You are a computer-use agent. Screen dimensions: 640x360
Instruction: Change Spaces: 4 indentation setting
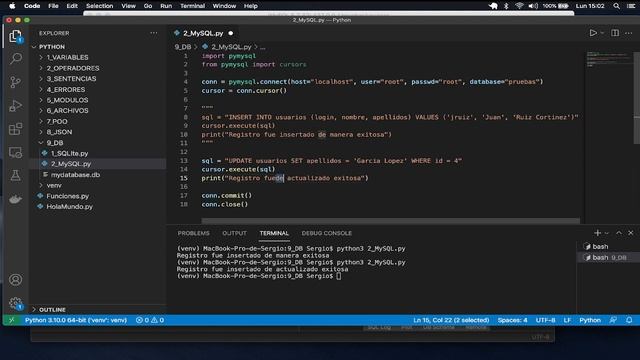pyautogui.click(x=512, y=320)
